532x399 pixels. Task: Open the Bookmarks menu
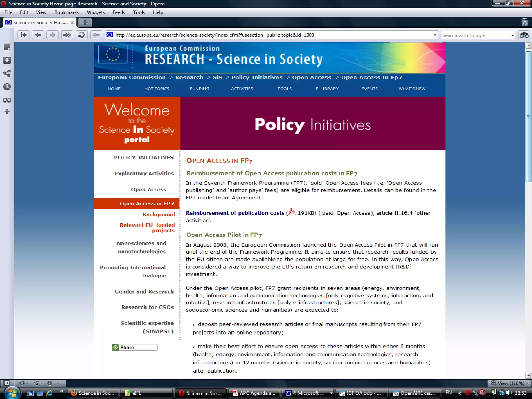coord(66,12)
